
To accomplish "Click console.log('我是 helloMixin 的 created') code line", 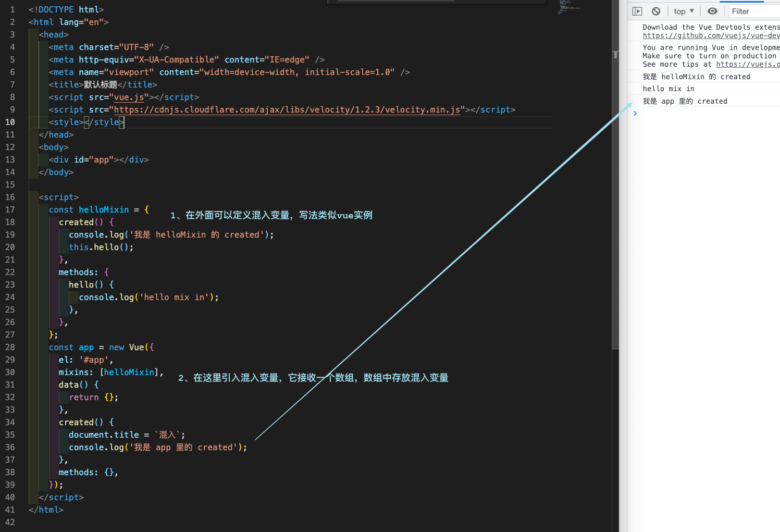I will 171,234.
